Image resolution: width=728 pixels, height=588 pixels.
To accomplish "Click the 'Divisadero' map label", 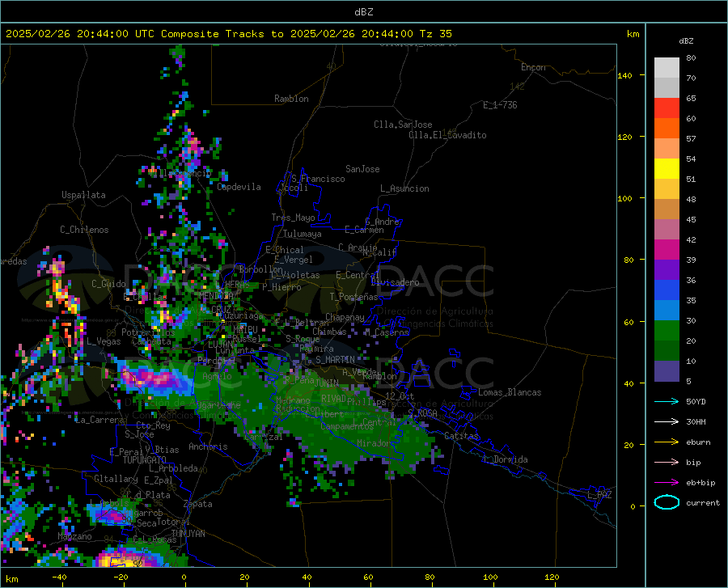I will [x=395, y=282].
